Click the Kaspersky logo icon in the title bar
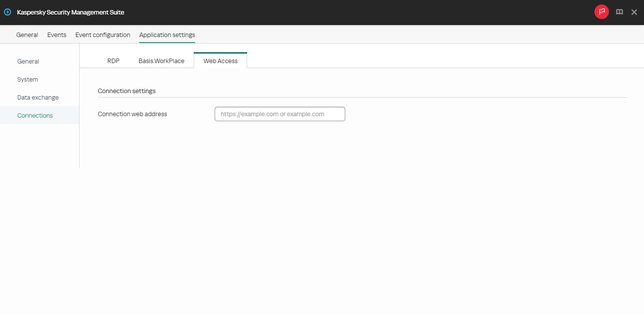644x315 pixels. coord(7,12)
